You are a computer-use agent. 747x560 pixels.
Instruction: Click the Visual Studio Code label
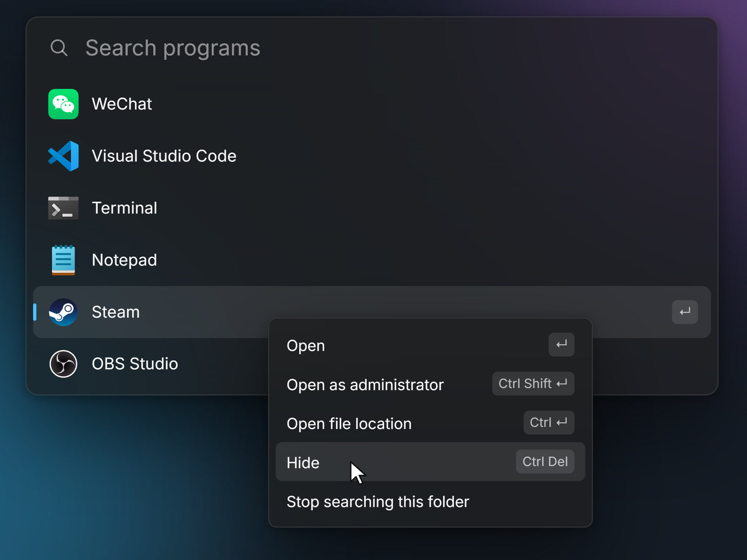tap(164, 156)
